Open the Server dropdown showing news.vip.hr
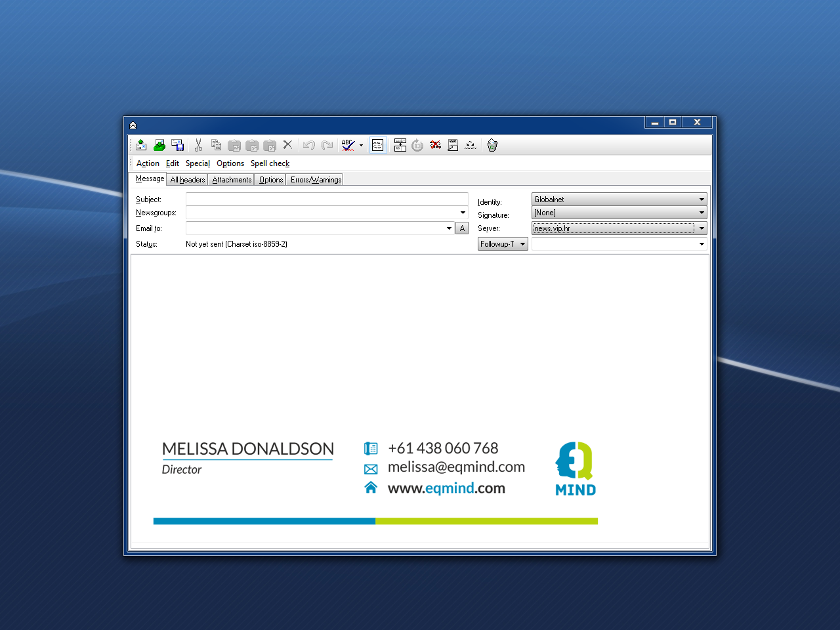This screenshot has height=630, width=840. [x=619, y=228]
